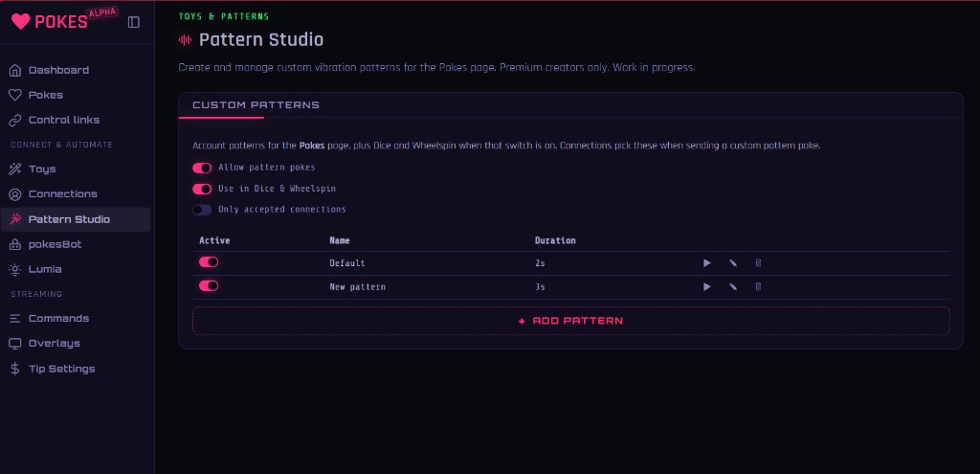Edit the New pattern with pencil icon

tap(732, 287)
